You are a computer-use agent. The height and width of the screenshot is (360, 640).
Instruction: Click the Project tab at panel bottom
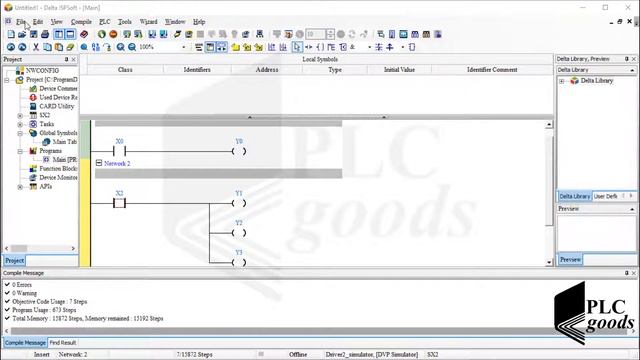point(14,260)
